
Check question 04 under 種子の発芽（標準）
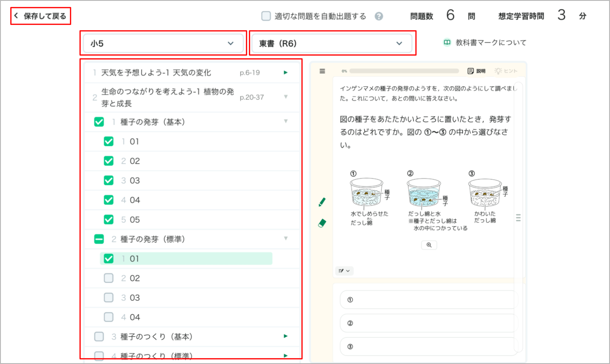tap(109, 317)
